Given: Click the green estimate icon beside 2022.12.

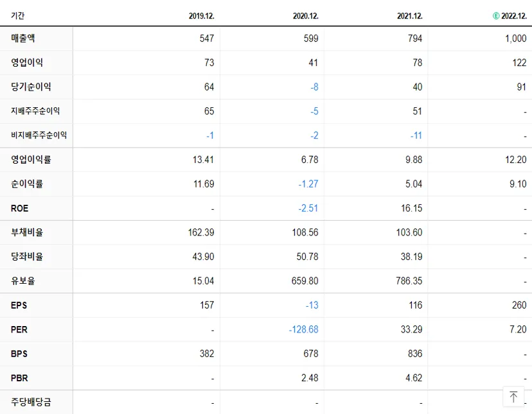Looking at the screenshot, I should click(x=496, y=16).
